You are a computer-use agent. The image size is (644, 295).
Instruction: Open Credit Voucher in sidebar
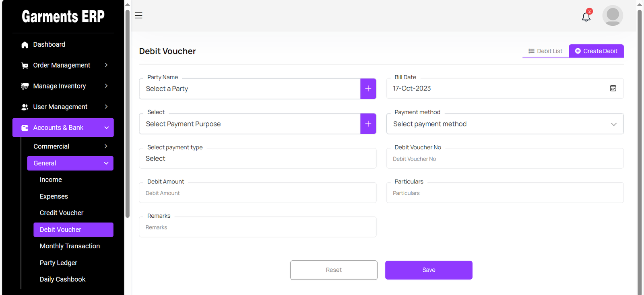(62, 213)
